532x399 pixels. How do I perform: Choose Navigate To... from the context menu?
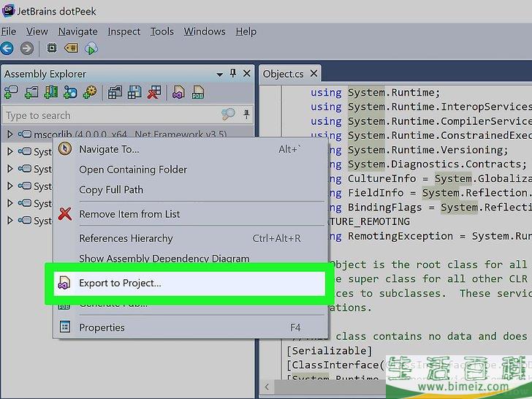click(x=190, y=149)
